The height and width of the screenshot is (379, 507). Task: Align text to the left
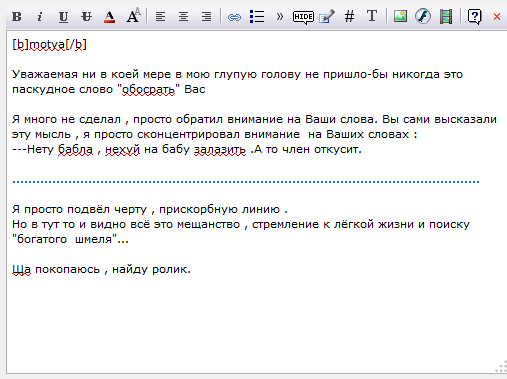pyautogui.click(x=160, y=16)
